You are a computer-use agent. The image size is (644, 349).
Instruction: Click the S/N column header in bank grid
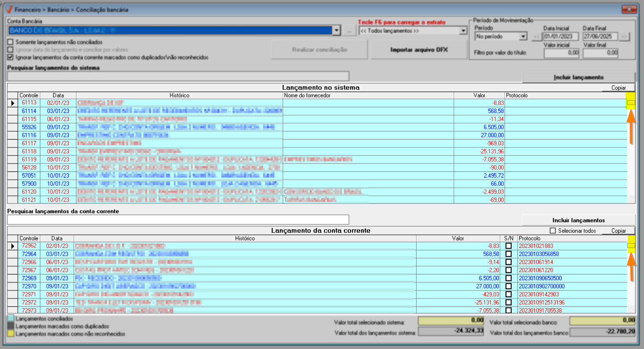coord(509,238)
